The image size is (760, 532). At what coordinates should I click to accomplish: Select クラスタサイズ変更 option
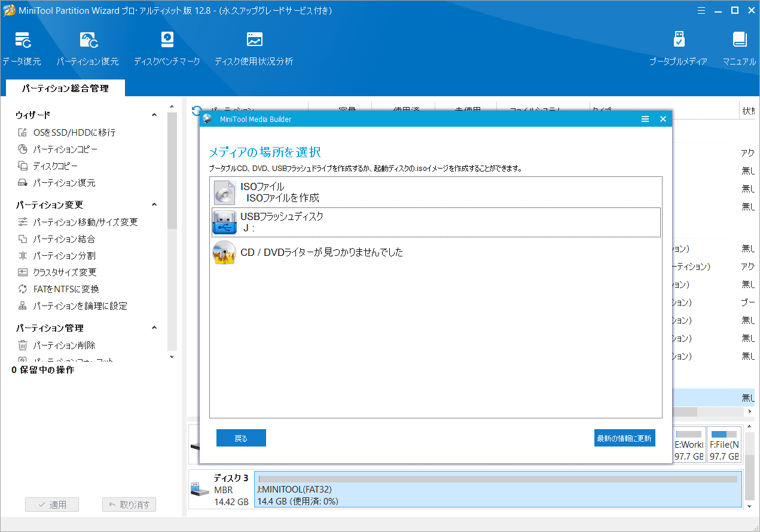57,273
